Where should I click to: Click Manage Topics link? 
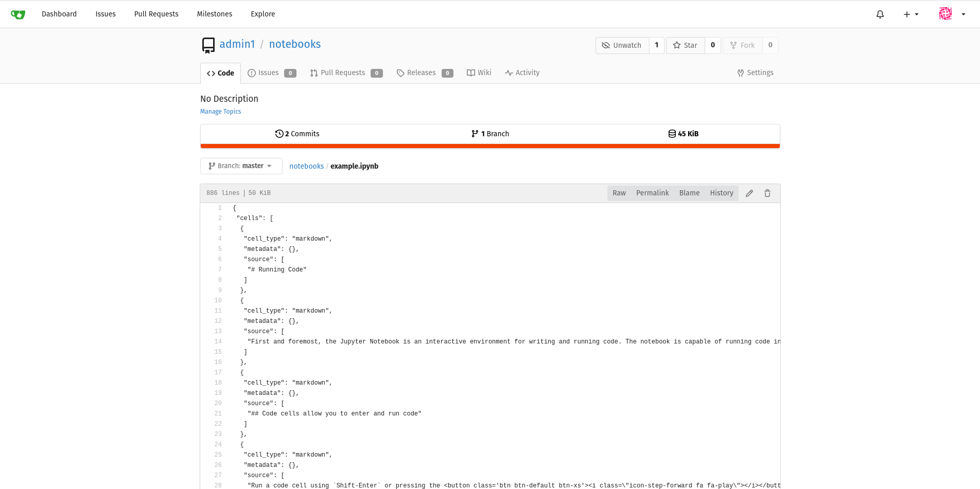click(221, 112)
